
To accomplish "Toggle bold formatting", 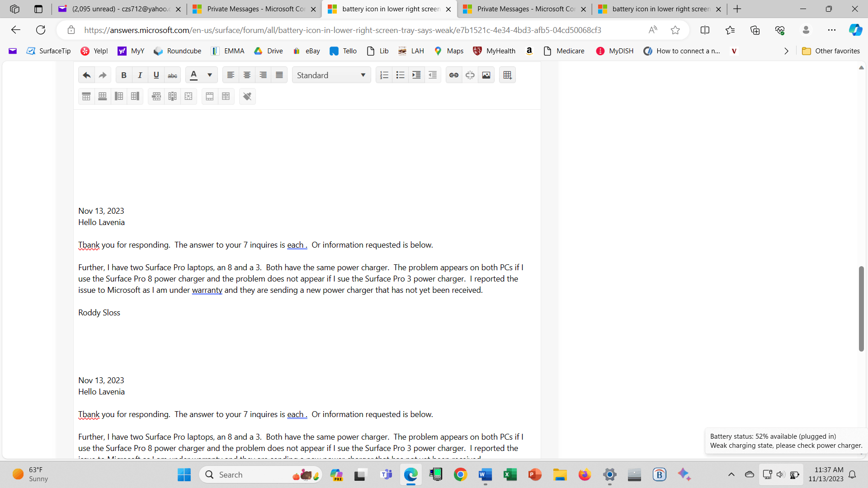I will coord(123,75).
